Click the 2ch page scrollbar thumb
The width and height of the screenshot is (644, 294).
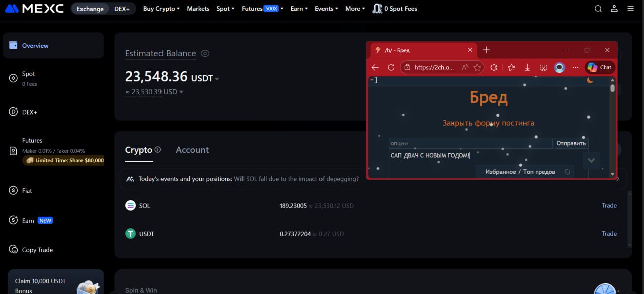click(x=612, y=88)
